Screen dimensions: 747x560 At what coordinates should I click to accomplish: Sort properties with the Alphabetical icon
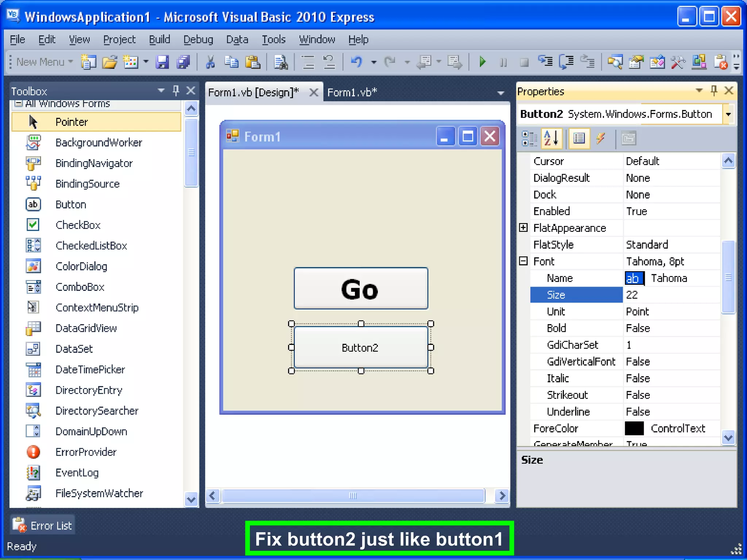(x=551, y=139)
